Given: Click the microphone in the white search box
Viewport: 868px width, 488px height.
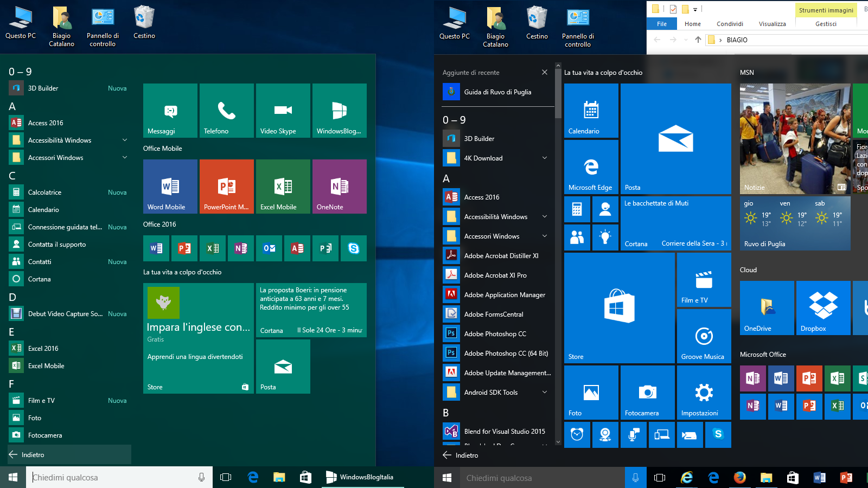Looking at the screenshot, I should point(201,478).
